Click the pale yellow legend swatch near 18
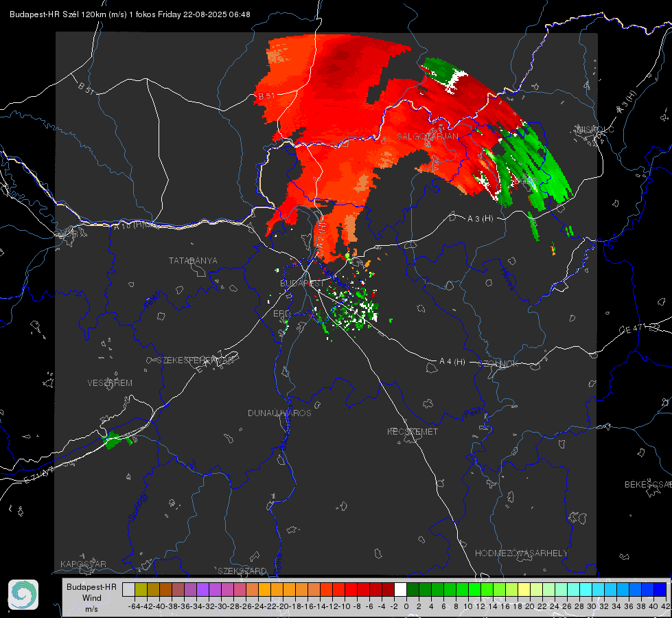The image size is (672, 618). point(524,589)
